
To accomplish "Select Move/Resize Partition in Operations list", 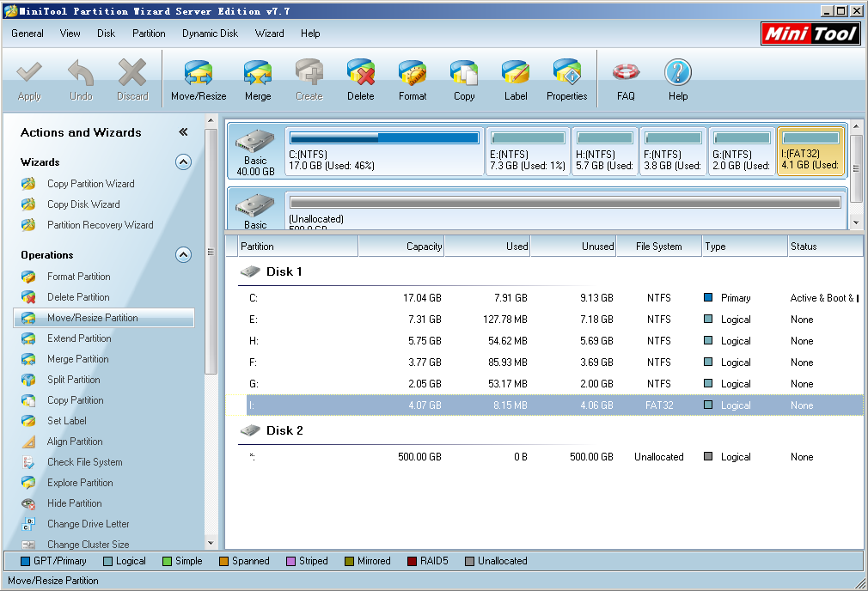I will point(104,318).
